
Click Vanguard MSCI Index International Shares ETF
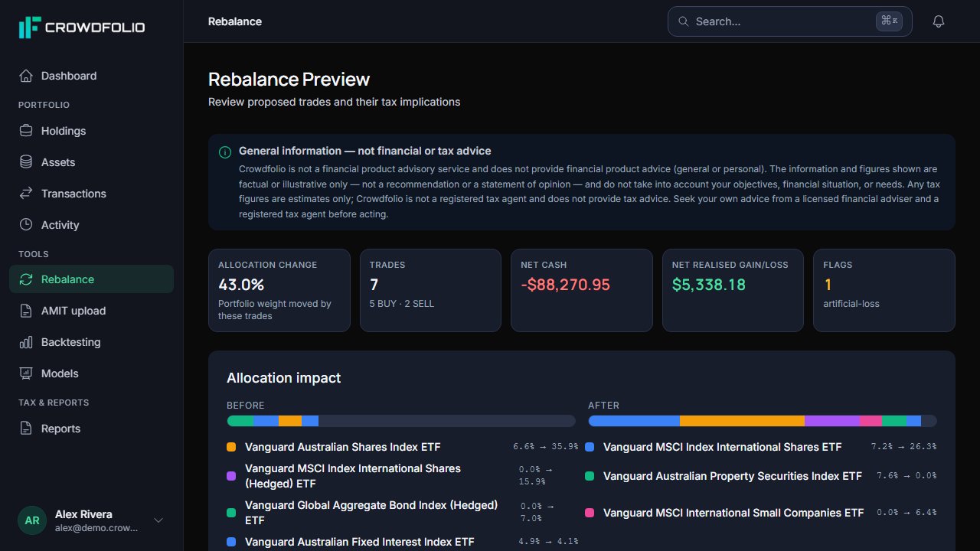pos(722,447)
